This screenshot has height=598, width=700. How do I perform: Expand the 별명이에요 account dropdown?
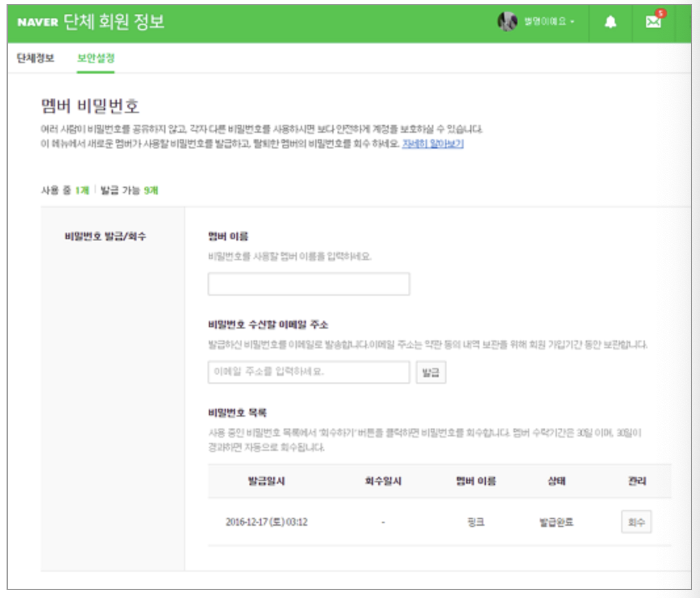(x=550, y=22)
